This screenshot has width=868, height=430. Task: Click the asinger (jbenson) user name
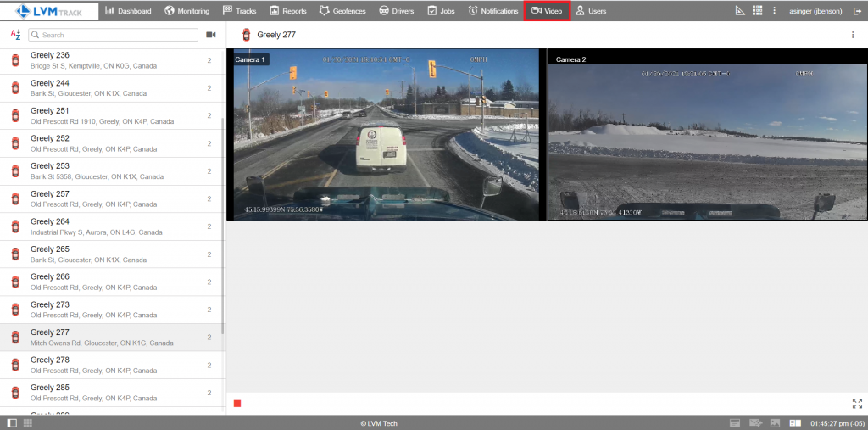point(816,11)
